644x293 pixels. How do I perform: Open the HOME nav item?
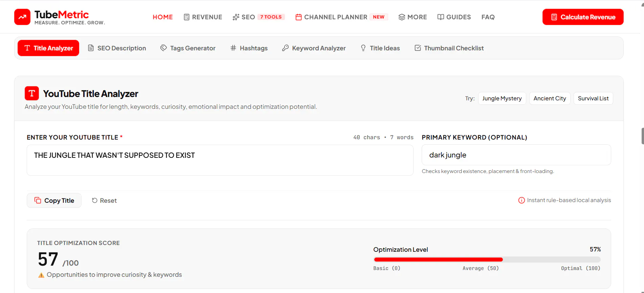(x=163, y=17)
